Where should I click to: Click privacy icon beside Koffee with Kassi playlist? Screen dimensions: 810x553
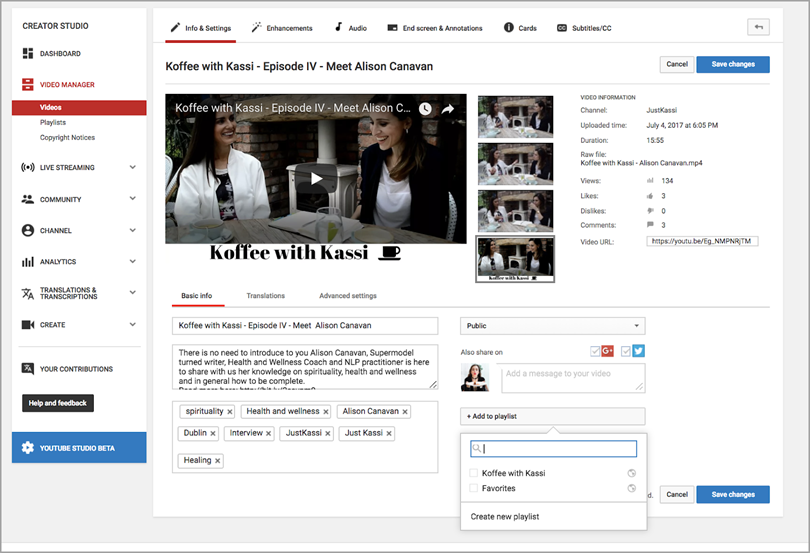[x=631, y=473]
